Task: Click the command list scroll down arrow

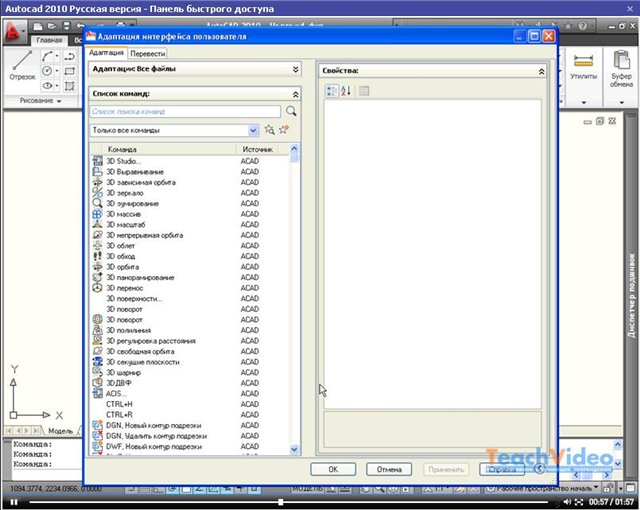Action: [x=294, y=450]
